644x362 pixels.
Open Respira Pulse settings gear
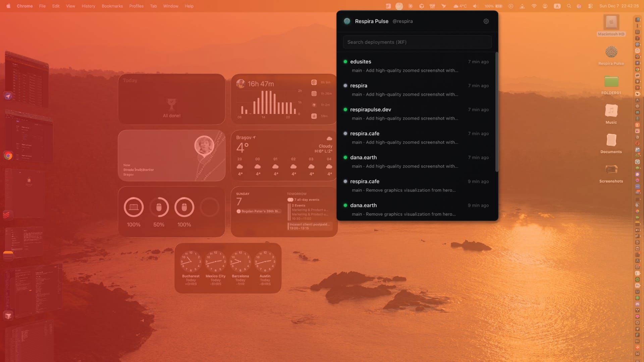coord(486,21)
